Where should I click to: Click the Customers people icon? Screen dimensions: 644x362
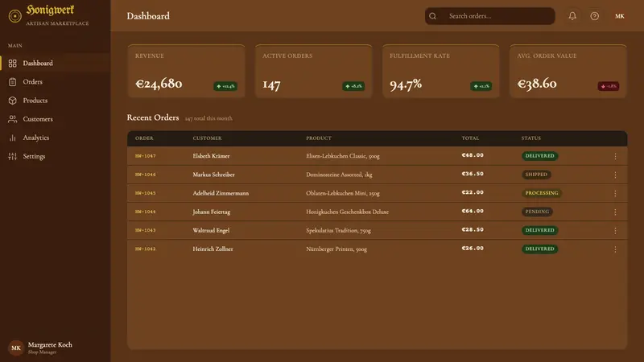(x=13, y=119)
